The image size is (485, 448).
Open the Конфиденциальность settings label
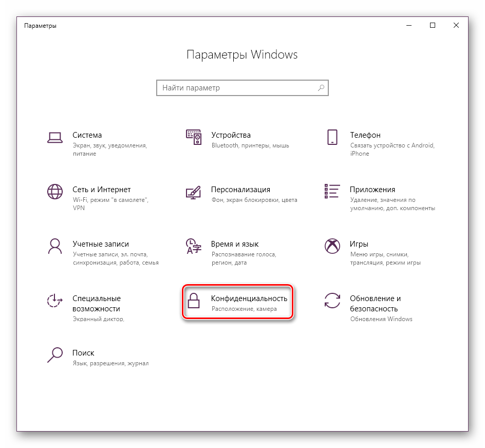pyautogui.click(x=249, y=298)
